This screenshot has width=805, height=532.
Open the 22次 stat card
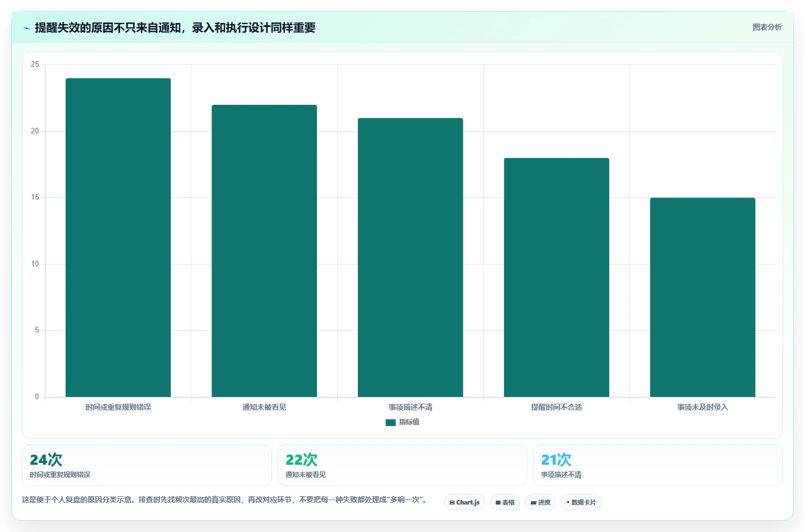point(402,465)
